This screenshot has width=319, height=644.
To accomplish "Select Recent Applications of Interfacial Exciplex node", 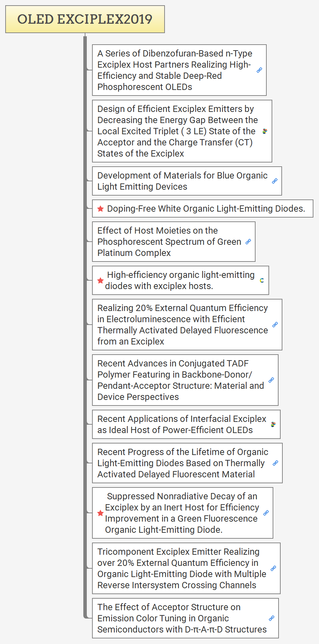I will click(181, 424).
